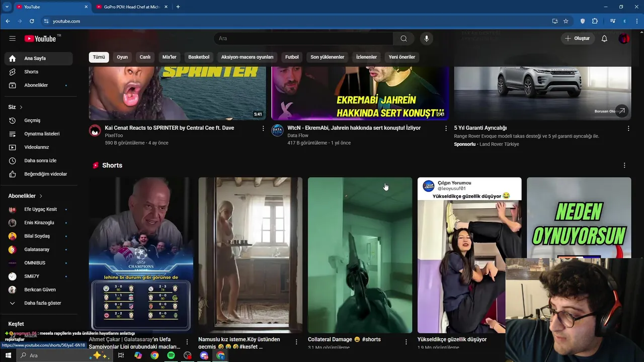Open the YouTube hamburger guide menu
The height and width of the screenshot is (362, 644).
click(x=12, y=38)
